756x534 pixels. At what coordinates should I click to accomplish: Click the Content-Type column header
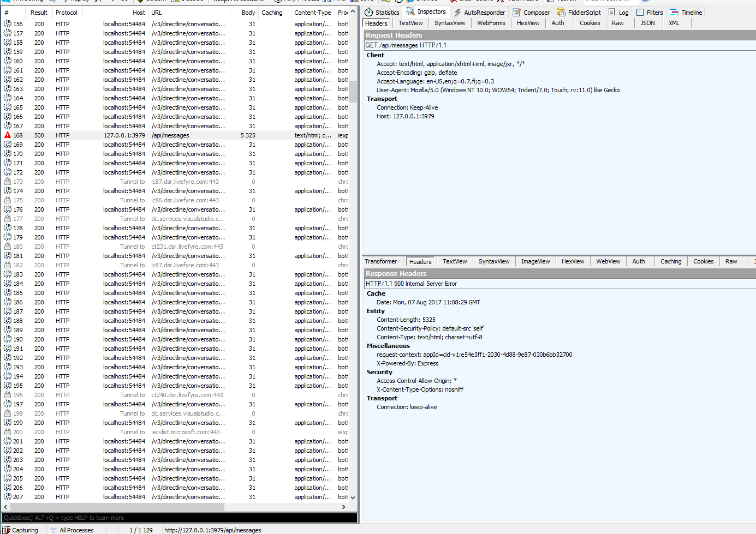313,13
